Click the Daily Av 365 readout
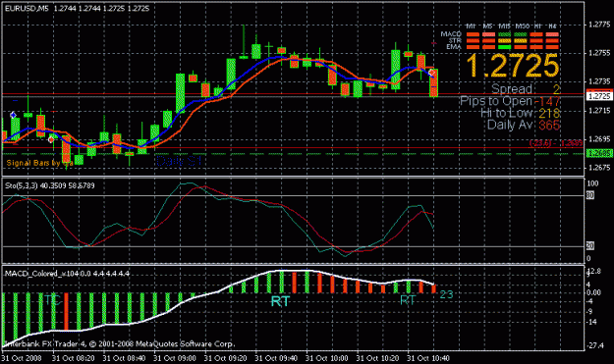Image resolution: width=614 pixels, height=364 pixels. click(524, 126)
